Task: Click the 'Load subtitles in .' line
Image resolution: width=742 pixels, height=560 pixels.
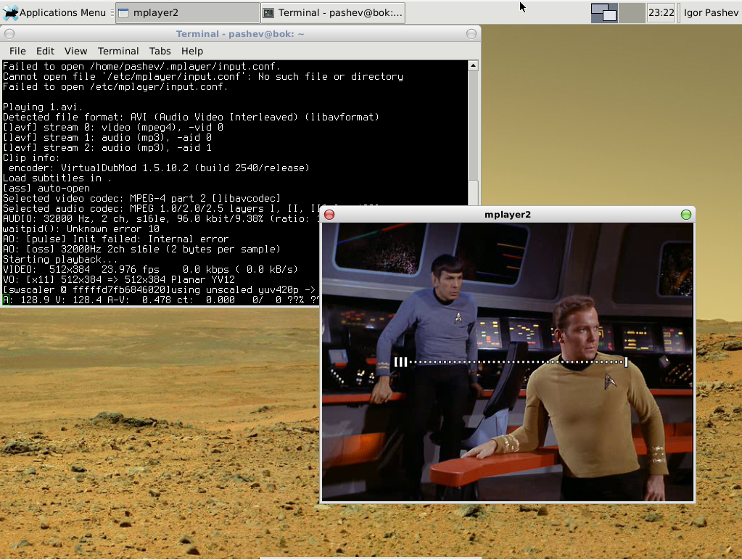Action: (x=57, y=178)
